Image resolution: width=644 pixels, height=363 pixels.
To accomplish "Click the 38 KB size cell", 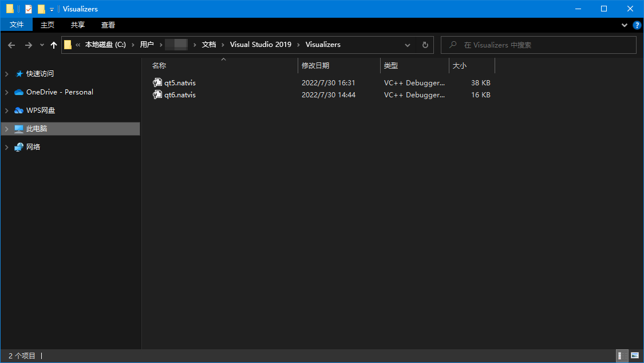I will 480,83.
